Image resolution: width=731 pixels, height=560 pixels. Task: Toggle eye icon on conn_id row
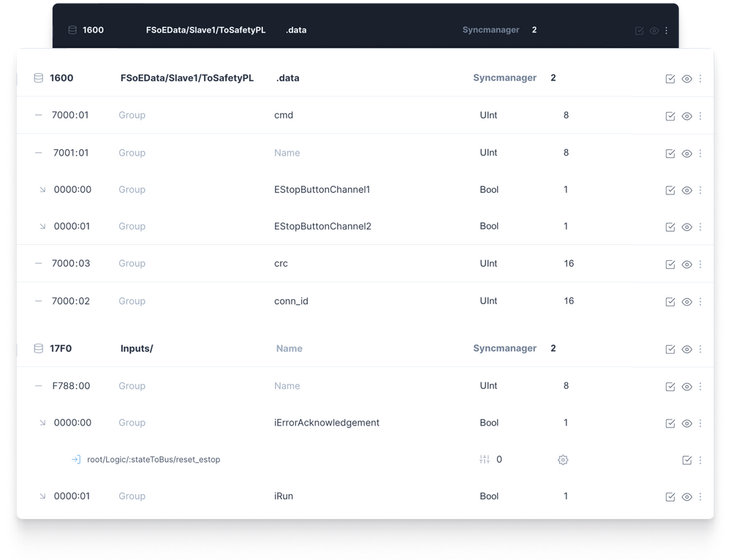[686, 302]
